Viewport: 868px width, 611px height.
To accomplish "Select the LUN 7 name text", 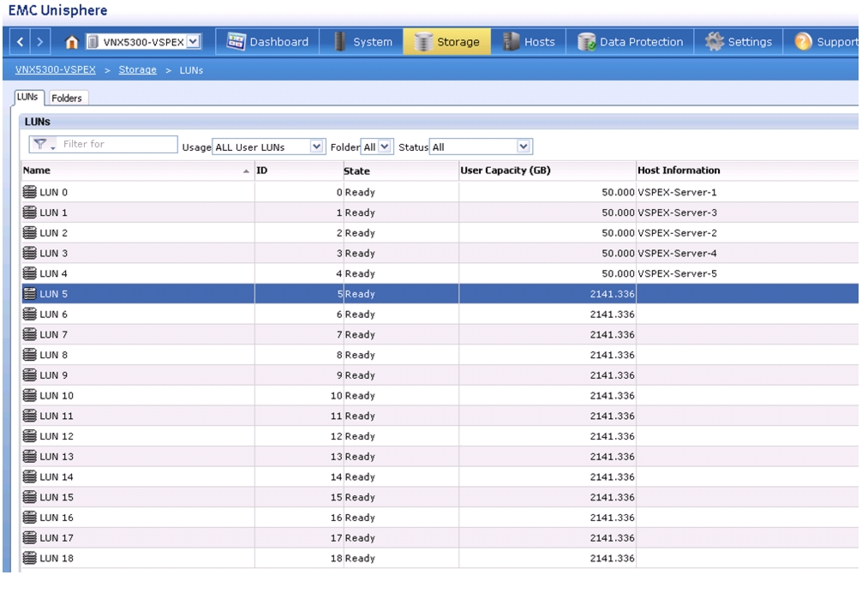I will coord(54,335).
